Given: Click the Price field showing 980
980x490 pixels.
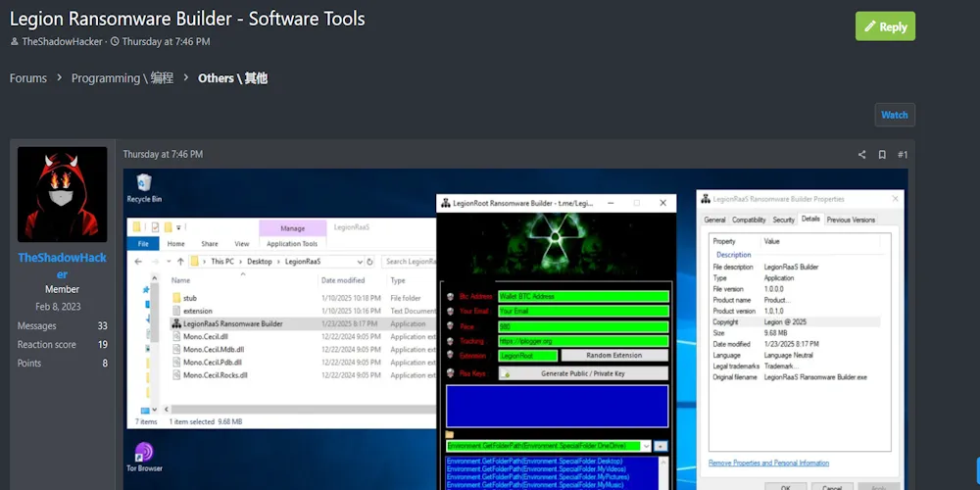Looking at the screenshot, I should point(583,326).
